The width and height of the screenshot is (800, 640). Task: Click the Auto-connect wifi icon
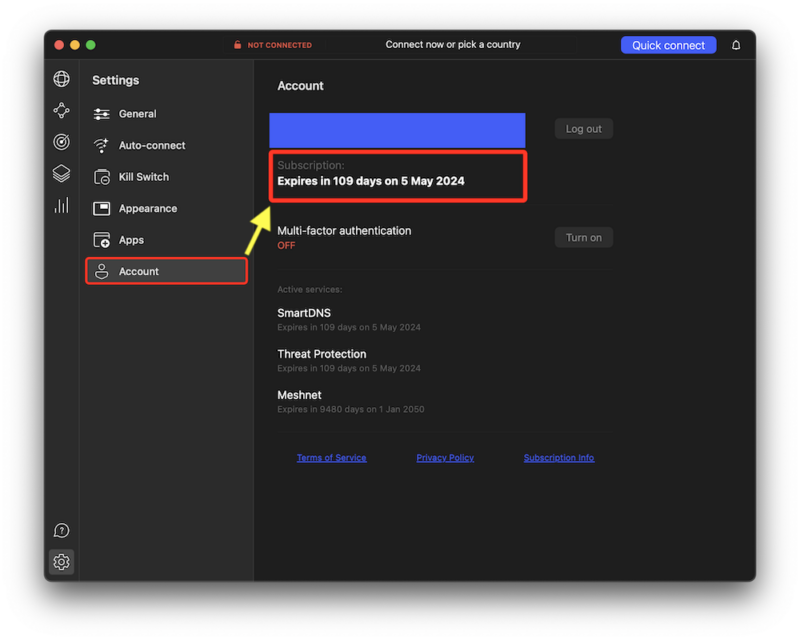(x=102, y=145)
